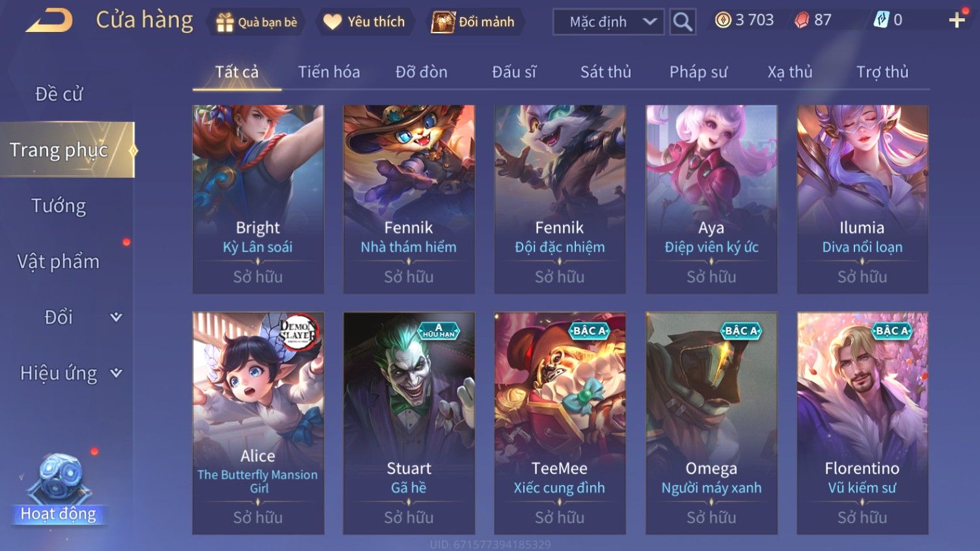The height and width of the screenshot is (551, 980).
Task: Go back using the return arrow icon
Action: 49,20
